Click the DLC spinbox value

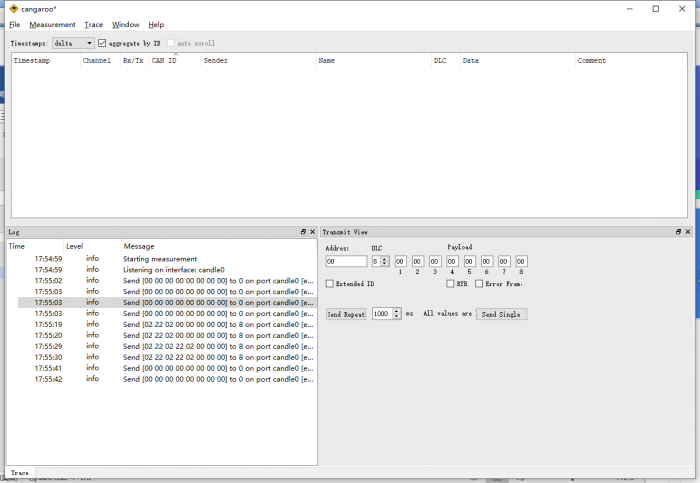tap(376, 262)
